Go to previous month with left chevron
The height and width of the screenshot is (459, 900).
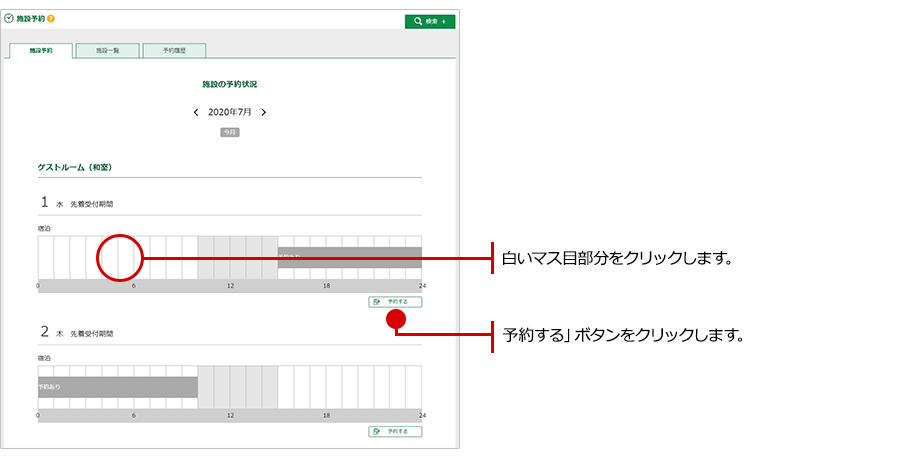(x=196, y=113)
